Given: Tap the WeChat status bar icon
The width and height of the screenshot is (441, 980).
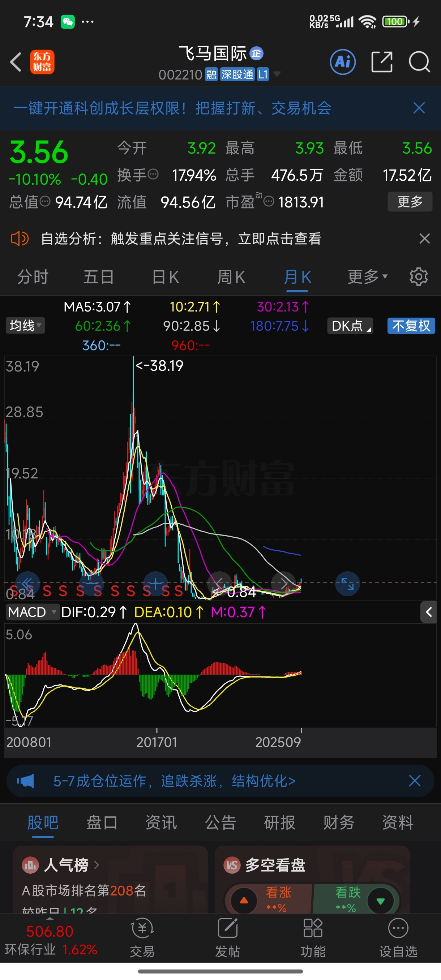Looking at the screenshot, I should point(68,22).
